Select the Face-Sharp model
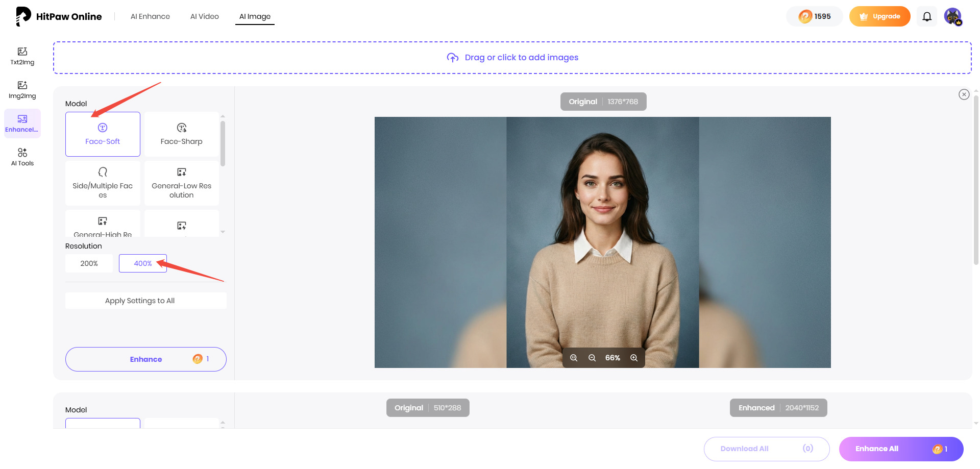This screenshot has height=469, width=980. [x=181, y=134]
